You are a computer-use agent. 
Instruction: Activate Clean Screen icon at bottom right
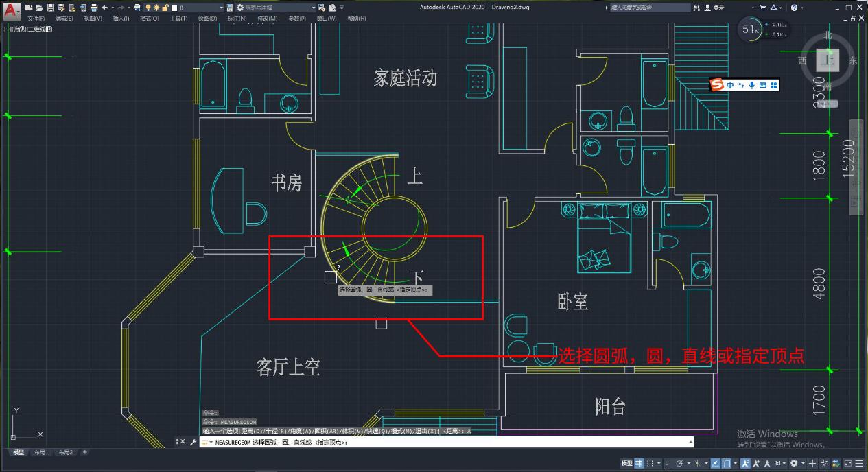tap(847, 463)
